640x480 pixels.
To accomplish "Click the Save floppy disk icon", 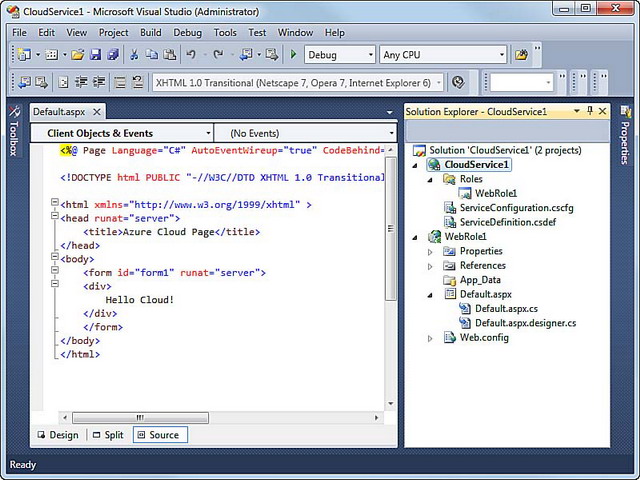I will click(95, 55).
